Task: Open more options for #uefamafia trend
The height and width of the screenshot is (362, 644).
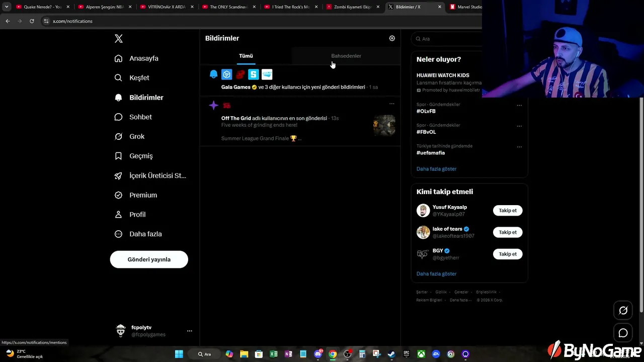Action: coord(519,147)
